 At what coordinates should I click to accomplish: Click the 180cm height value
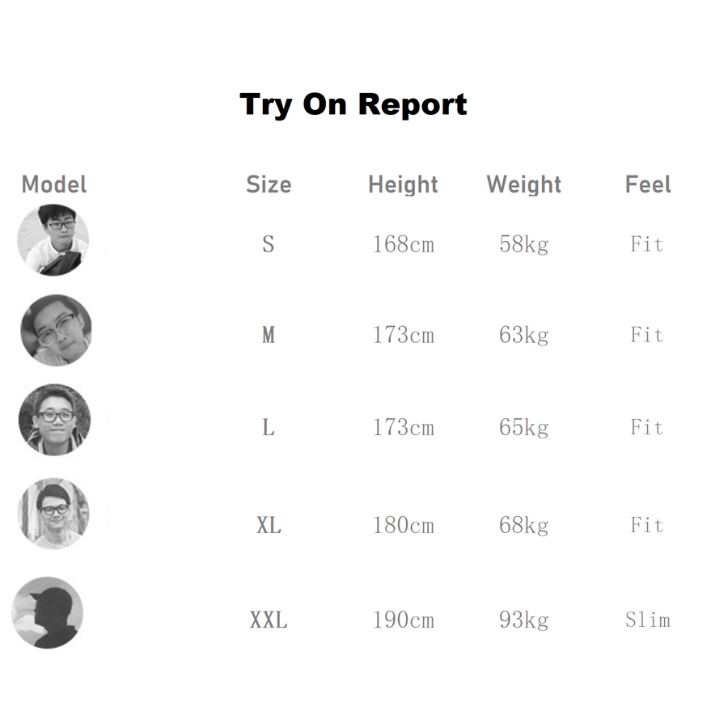403,526
